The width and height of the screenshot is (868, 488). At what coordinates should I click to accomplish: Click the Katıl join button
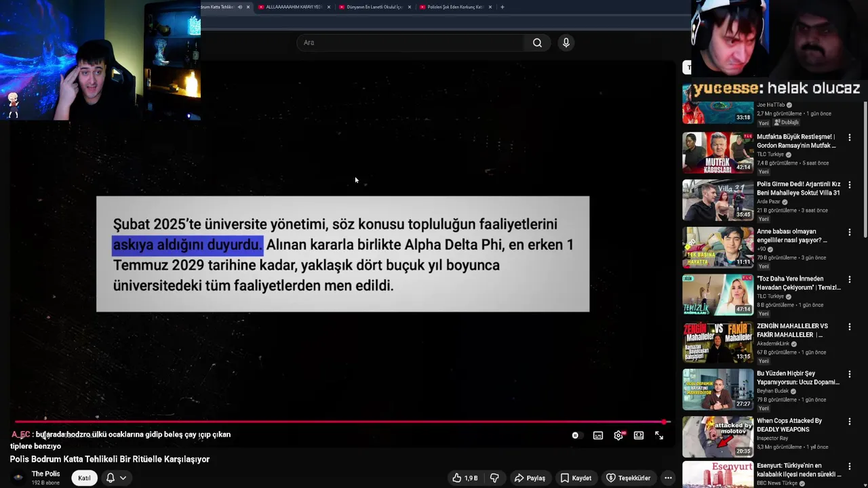click(84, 478)
